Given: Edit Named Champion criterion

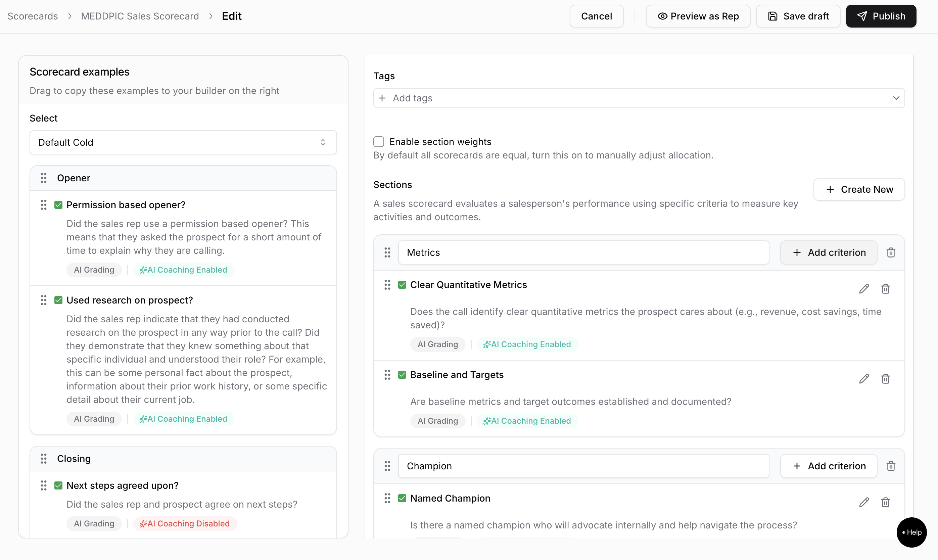Looking at the screenshot, I should pyautogui.click(x=864, y=502).
